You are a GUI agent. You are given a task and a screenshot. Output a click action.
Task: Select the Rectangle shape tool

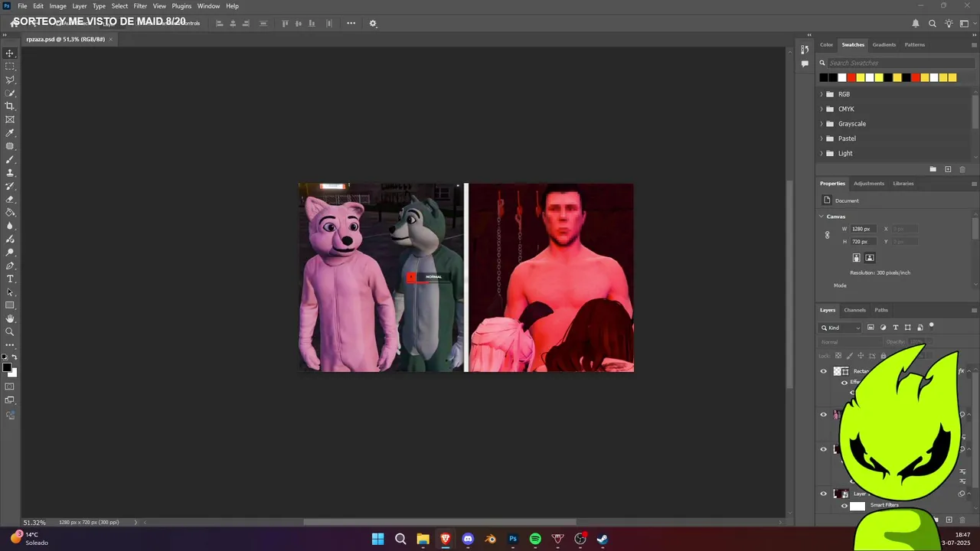10,305
